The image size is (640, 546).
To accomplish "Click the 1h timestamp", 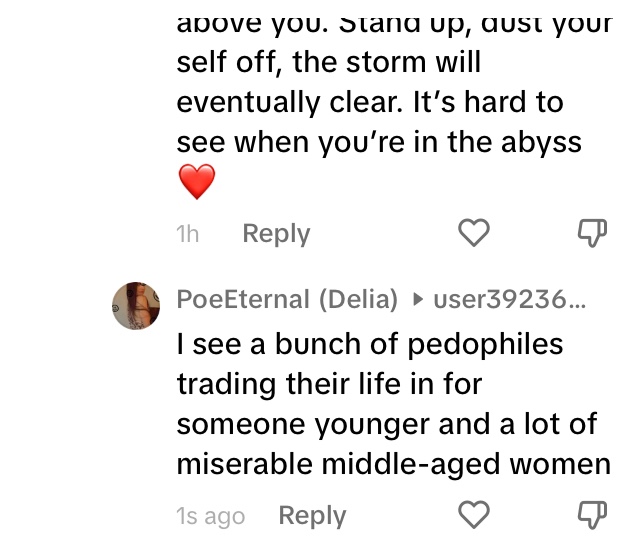I will coord(187,234).
